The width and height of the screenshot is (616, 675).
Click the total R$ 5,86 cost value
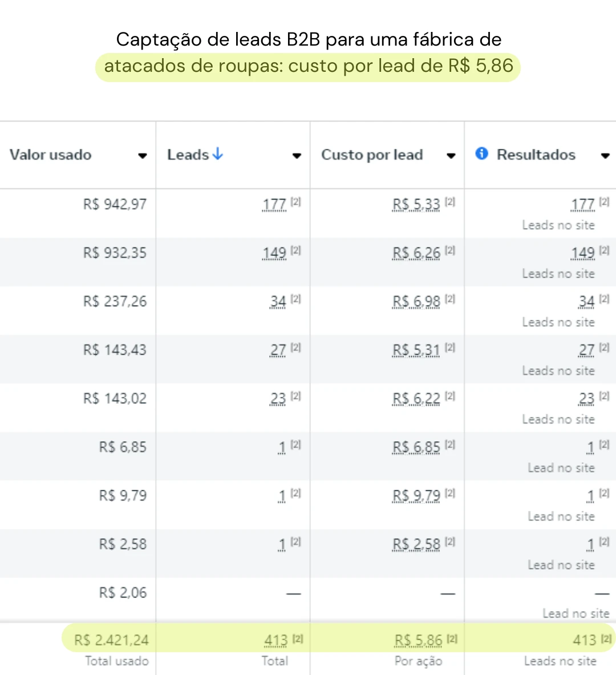click(418, 641)
